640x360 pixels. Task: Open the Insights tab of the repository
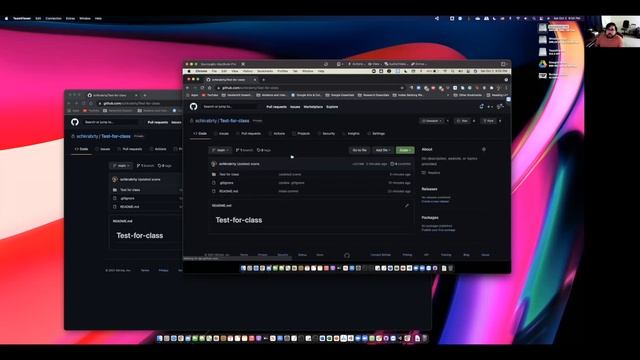click(x=351, y=133)
